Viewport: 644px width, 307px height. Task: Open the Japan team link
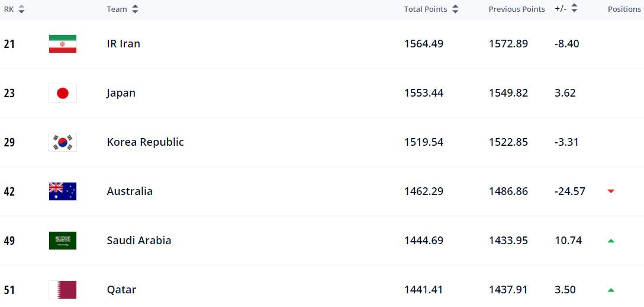pyautogui.click(x=121, y=93)
